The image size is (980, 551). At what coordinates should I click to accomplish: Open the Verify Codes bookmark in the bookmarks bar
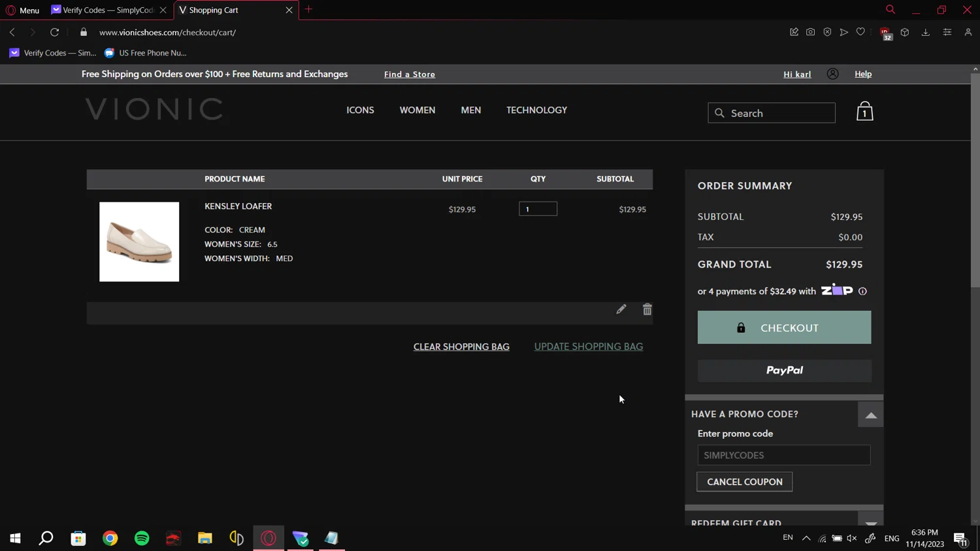click(52, 53)
